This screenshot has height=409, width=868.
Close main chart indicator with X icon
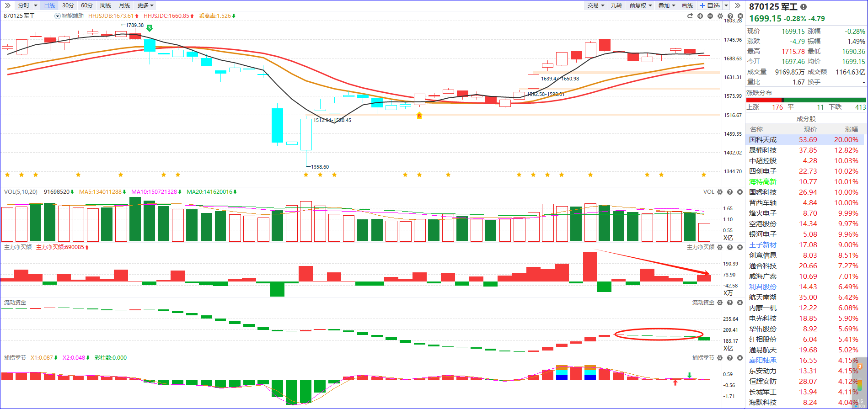(740, 16)
